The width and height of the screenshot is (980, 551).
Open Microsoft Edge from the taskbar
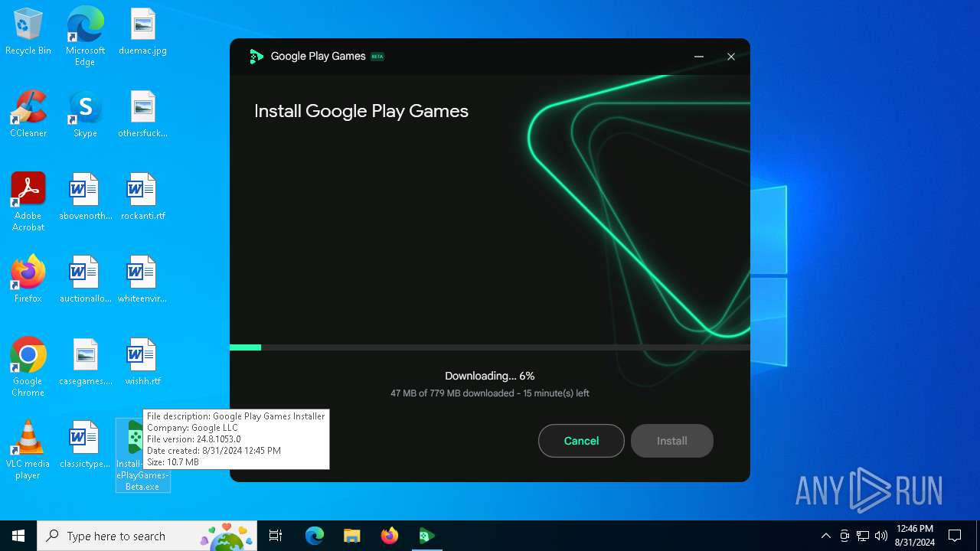point(315,536)
